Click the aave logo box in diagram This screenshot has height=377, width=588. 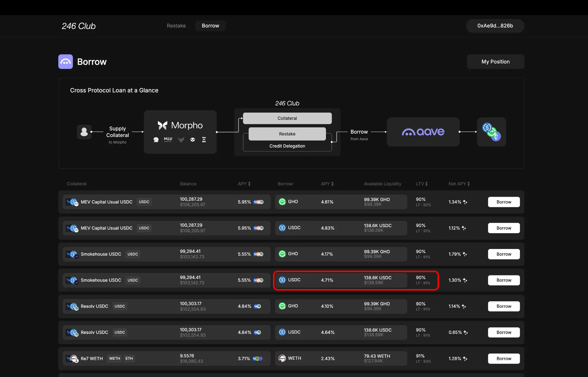click(x=423, y=132)
